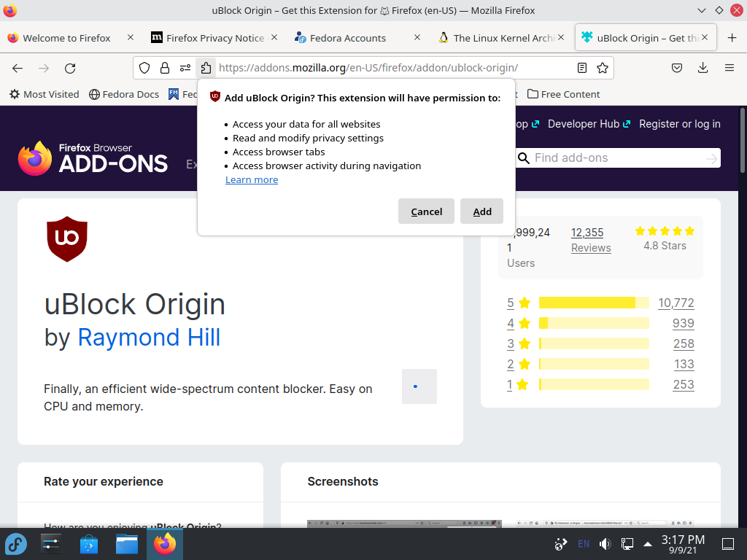Image resolution: width=747 pixels, height=560 pixels.
Task: Open a new tab with the plus button
Action: pos(732,38)
